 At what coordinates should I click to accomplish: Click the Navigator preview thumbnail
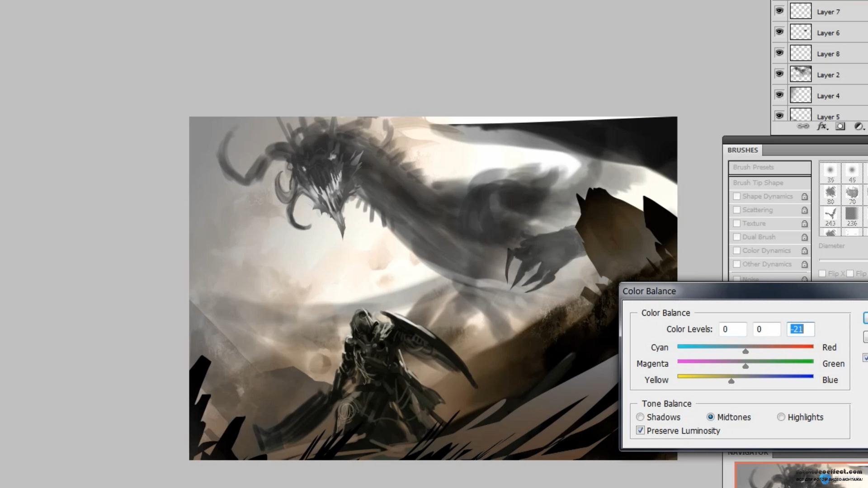[x=801, y=475]
